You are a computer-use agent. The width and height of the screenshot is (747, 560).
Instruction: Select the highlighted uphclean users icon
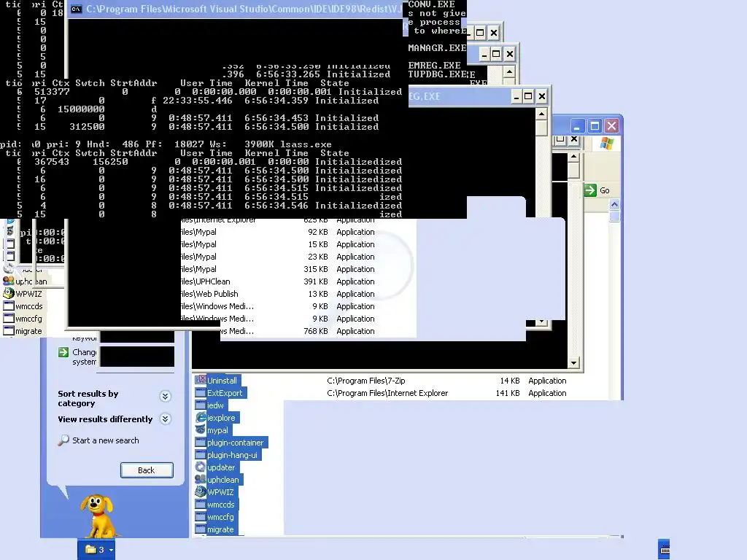pos(201,479)
